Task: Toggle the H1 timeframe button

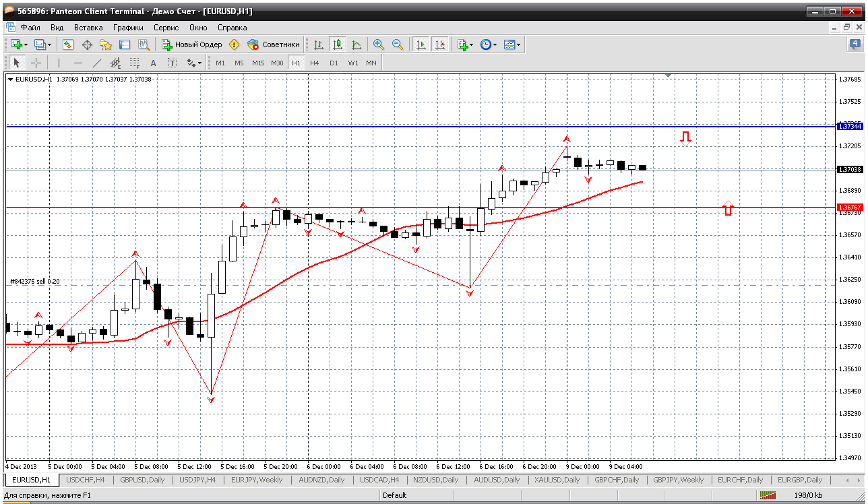Action: pos(296,63)
